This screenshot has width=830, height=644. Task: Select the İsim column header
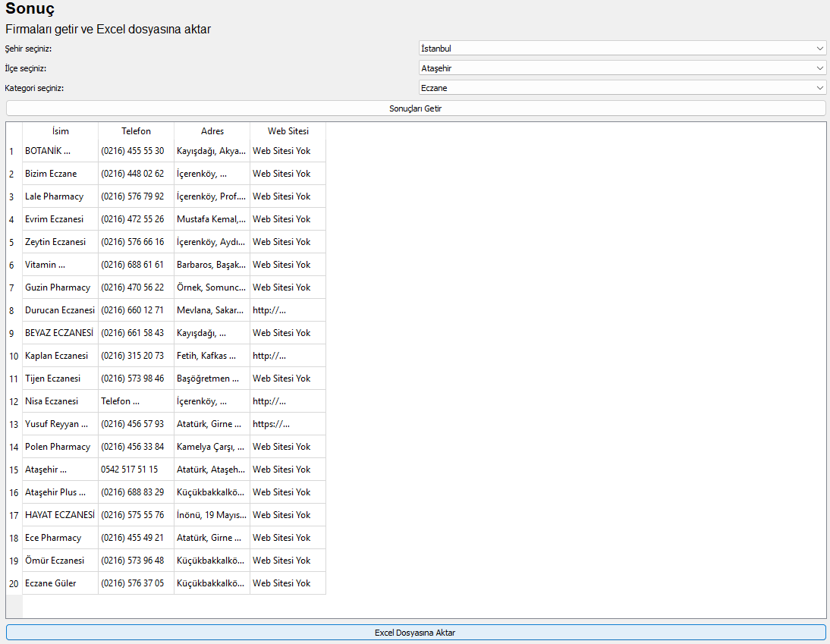point(61,130)
